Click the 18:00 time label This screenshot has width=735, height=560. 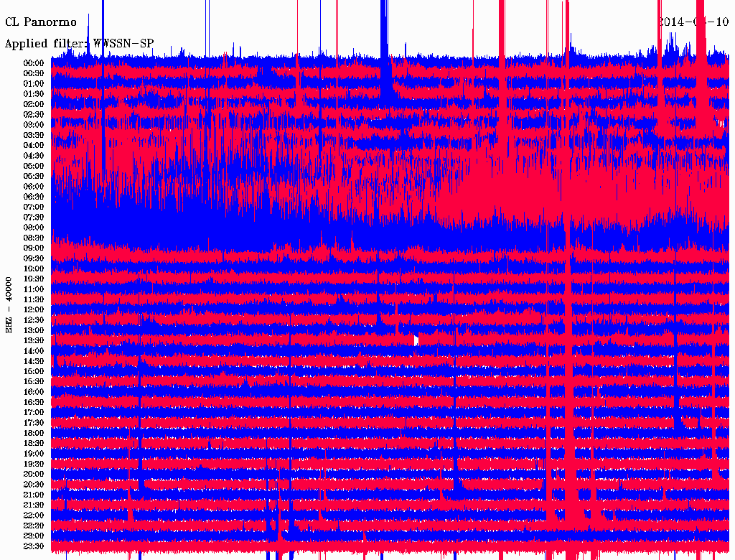click(x=34, y=434)
